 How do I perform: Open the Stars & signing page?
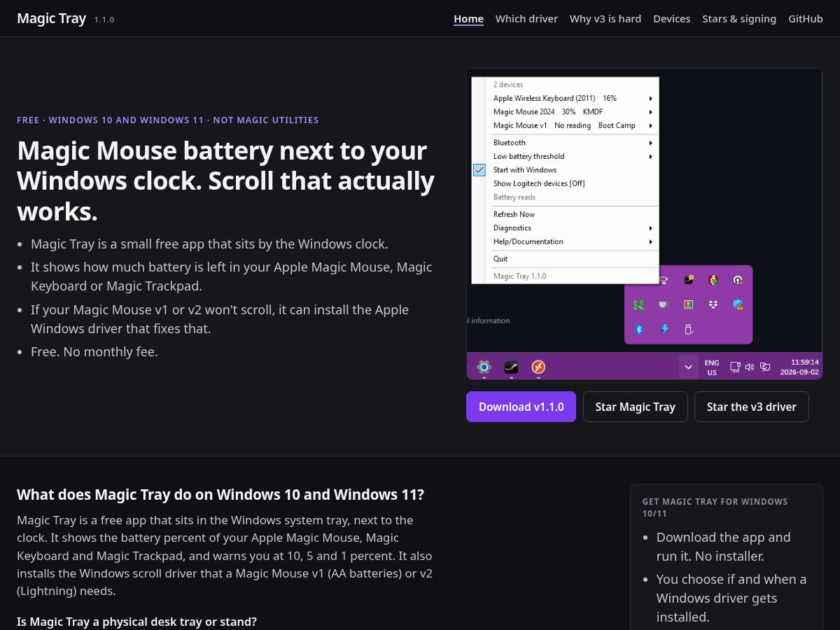739,19
